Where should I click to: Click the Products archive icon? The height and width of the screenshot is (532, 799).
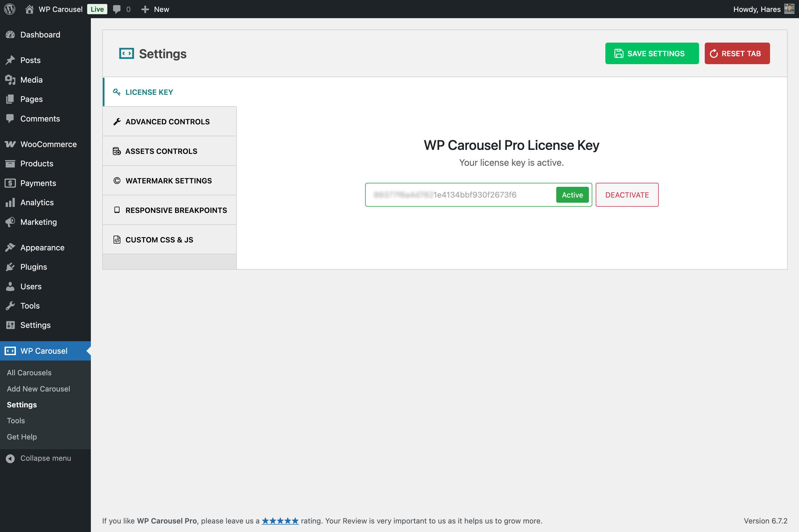pyautogui.click(x=10, y=164)
